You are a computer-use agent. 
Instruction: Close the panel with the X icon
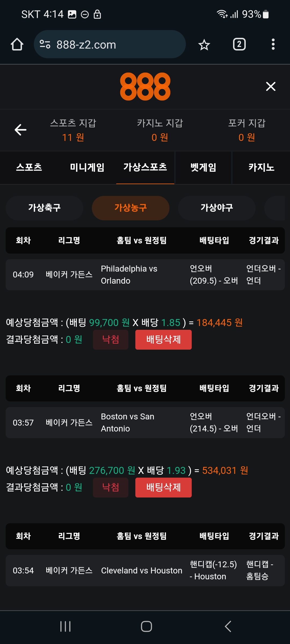(271, 86)
